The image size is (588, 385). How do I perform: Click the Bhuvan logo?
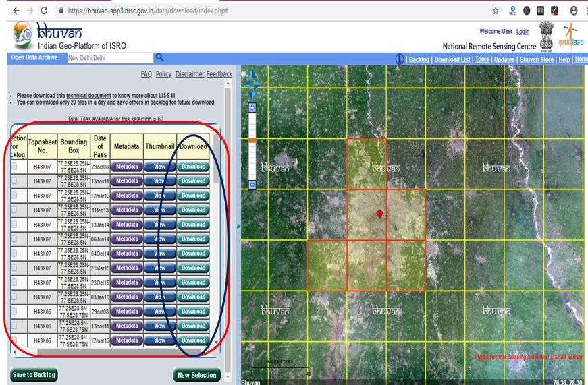pos(48,36)
